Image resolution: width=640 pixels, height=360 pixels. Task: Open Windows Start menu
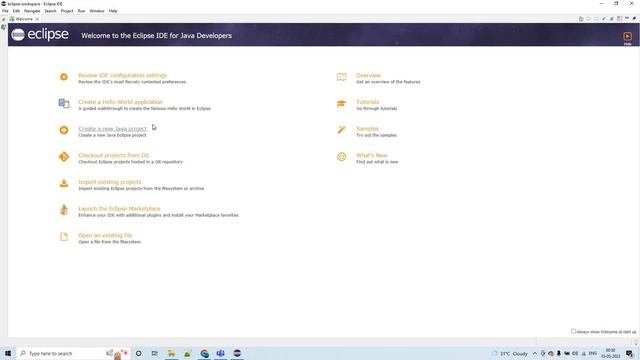8,353
